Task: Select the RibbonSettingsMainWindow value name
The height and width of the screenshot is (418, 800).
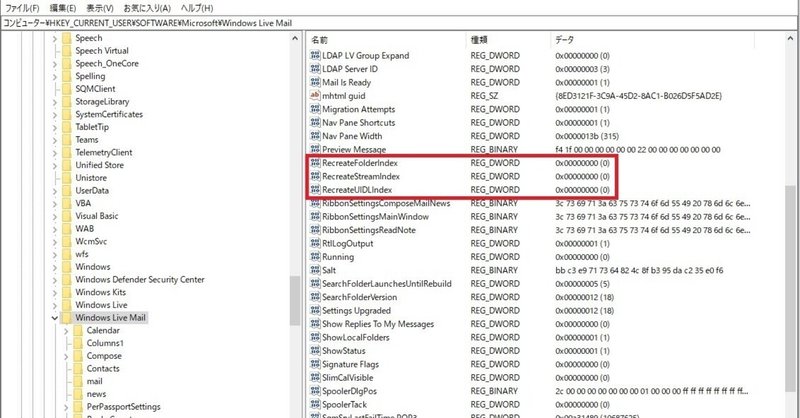Action: point(375,216)
